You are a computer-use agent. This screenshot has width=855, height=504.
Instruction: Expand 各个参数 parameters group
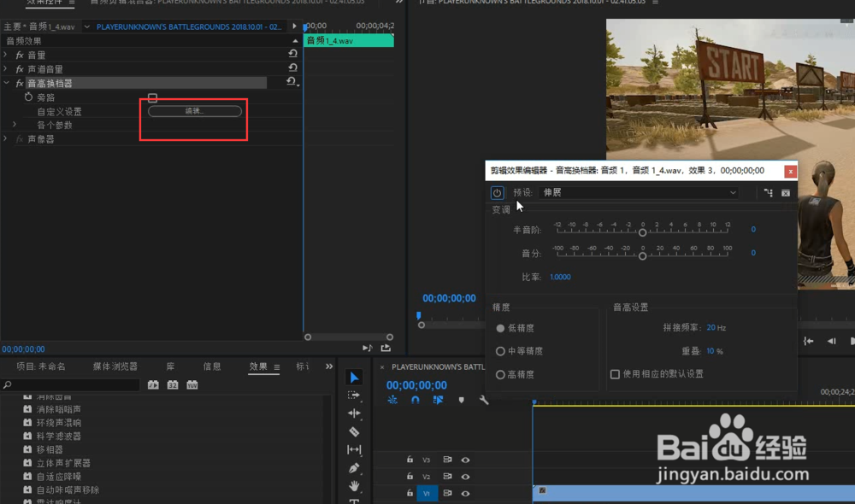click(x=15, y=125)
